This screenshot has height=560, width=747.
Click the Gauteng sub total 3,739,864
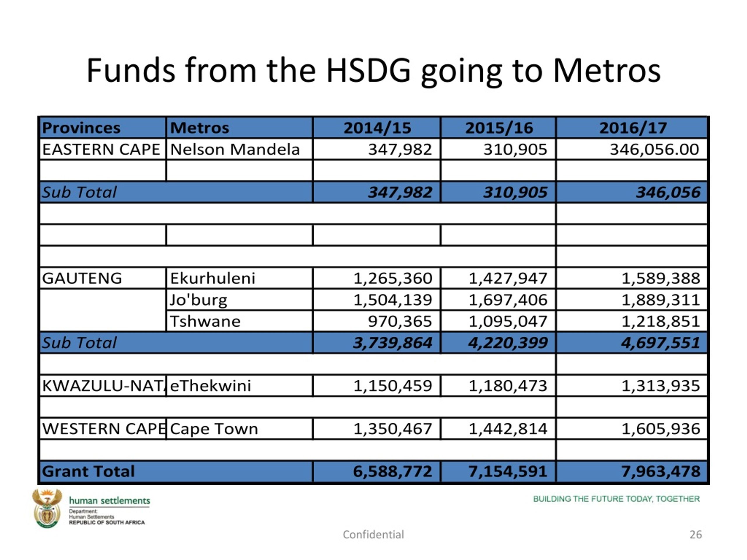coord(392,343)
